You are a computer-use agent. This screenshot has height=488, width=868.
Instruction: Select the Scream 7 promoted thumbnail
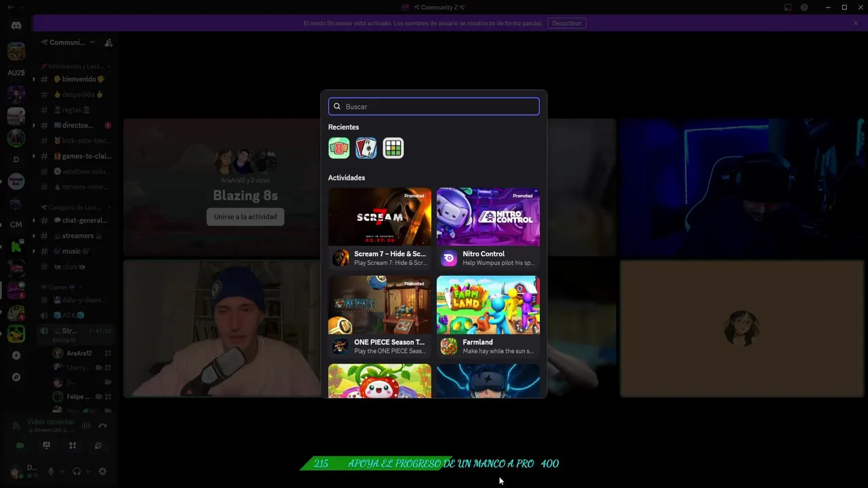pyautogui.click(x=380, y=217)
